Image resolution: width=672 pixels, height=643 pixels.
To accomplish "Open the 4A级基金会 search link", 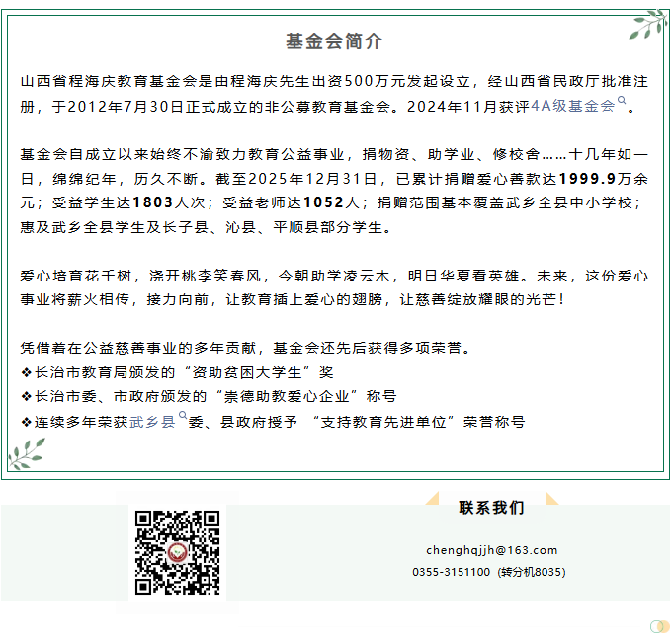I will pos(572,105).
